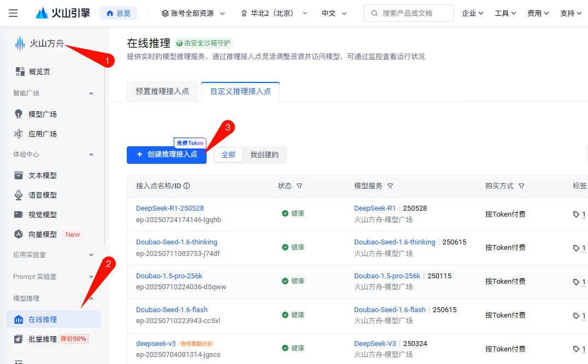Click the 批量推理 icon

(x=19, y=339)
